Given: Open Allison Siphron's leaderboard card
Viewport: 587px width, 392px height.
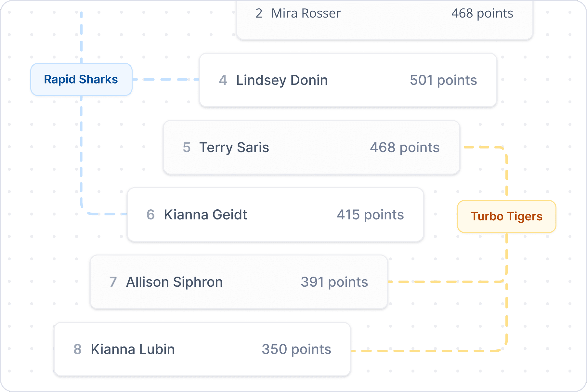Looking at the screenshot, I should click(239, 282).
